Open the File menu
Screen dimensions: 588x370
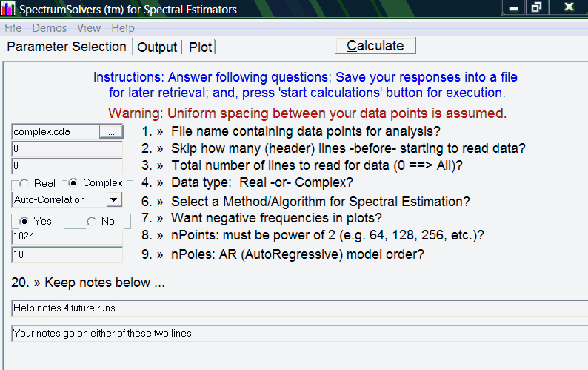pyautogui.click(x=13, y=28)
